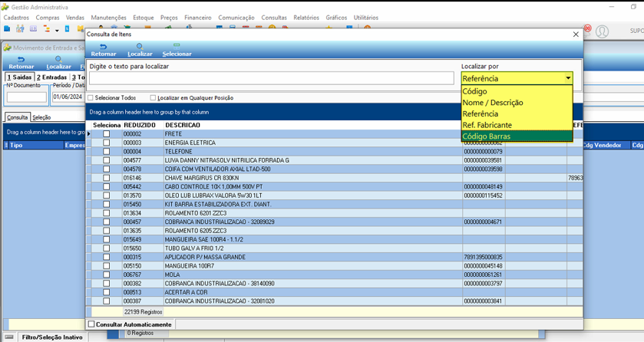Check the Seleciona box for FRETE row
The image size is (644, 342).
tap(107, 133)
